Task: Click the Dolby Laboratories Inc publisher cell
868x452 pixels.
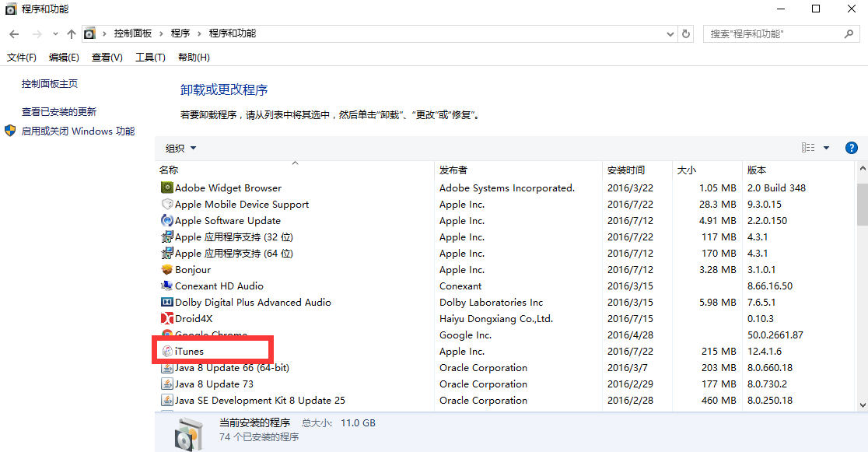Action: point(491,303)
